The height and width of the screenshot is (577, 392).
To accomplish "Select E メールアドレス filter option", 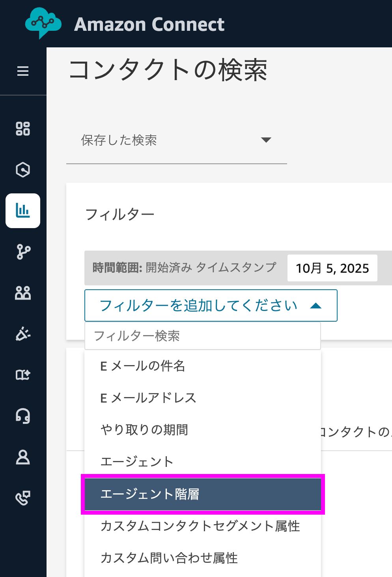I will [148, 398].
